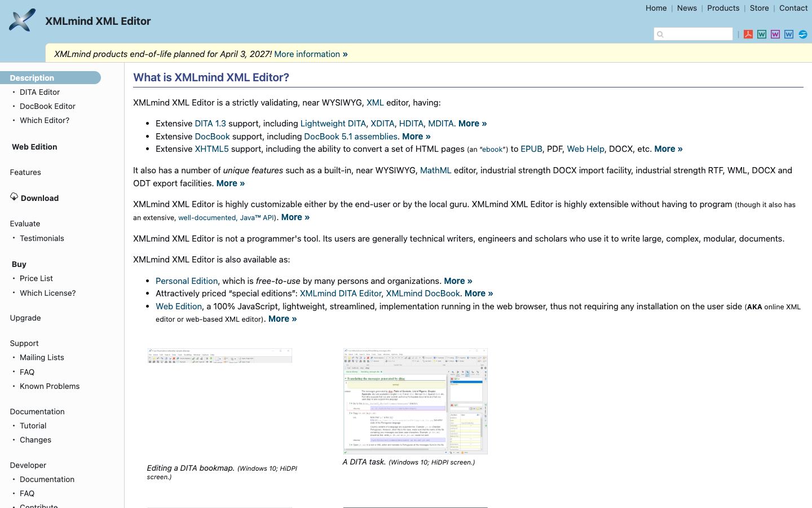The image size is (812, 508).
Task: Click the download cloud icon in sidebar
Action: [x=14, y=197]
